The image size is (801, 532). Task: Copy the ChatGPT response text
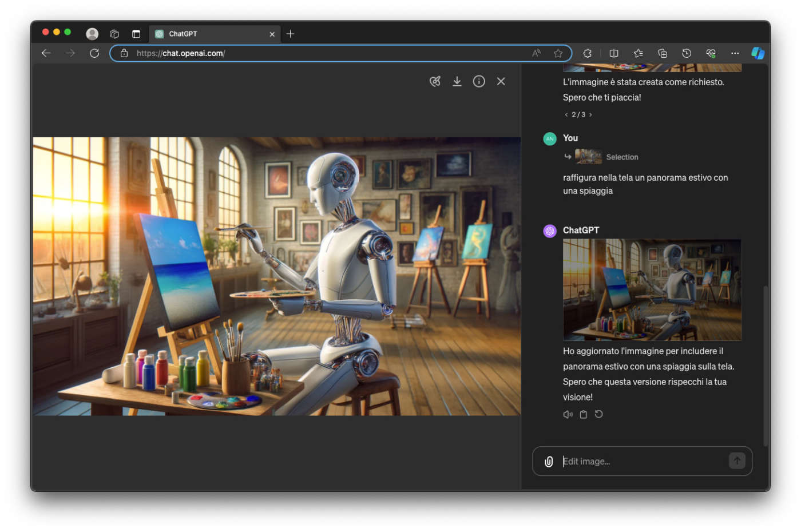[x=583, y=415]
